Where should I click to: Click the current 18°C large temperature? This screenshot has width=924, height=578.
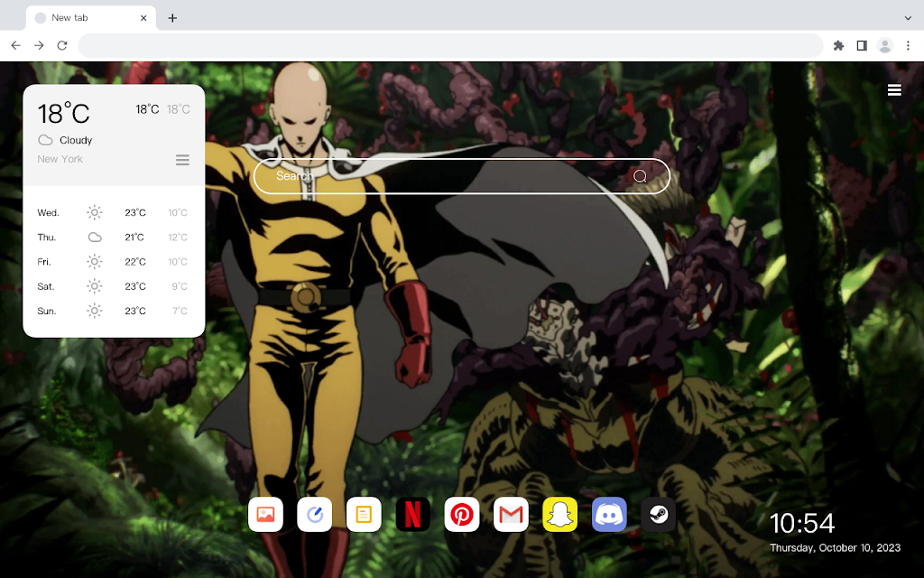[64, 113]
